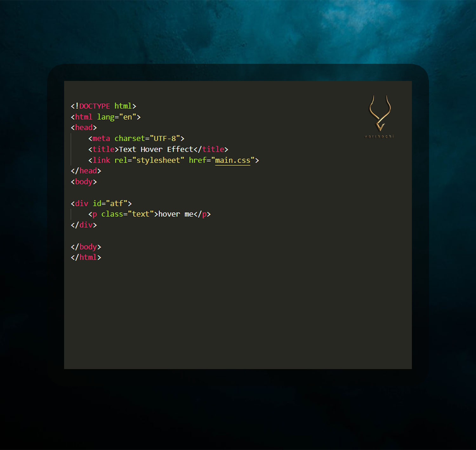Click the closing div tag
The height and width of the screenshot is (450, 476).
coord(84,225)
